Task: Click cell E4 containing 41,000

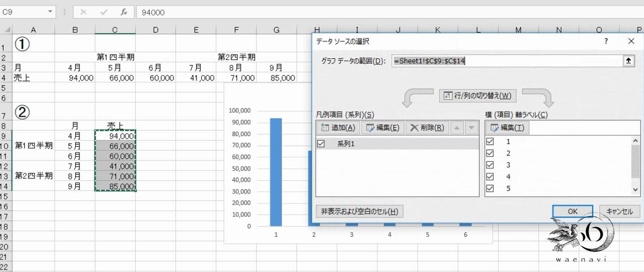Action: [x=196, y=78]
